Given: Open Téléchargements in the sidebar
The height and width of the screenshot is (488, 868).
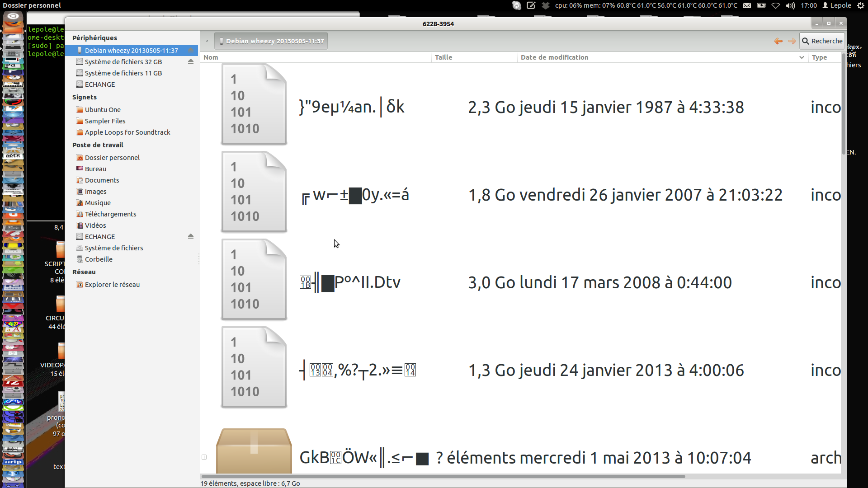Looking at the screenshot, I should click(110, 214).
